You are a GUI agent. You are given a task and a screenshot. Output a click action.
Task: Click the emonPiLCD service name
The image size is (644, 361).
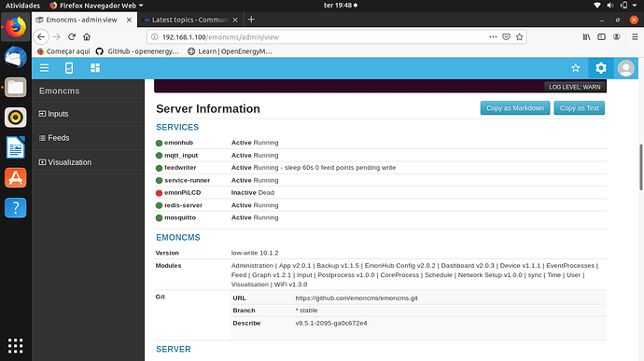(x=182, y=192)
